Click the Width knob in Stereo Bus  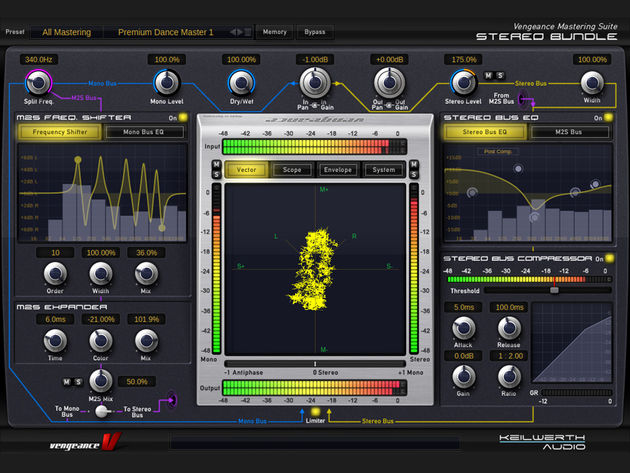pyautogui.click(x=592, y=83)
